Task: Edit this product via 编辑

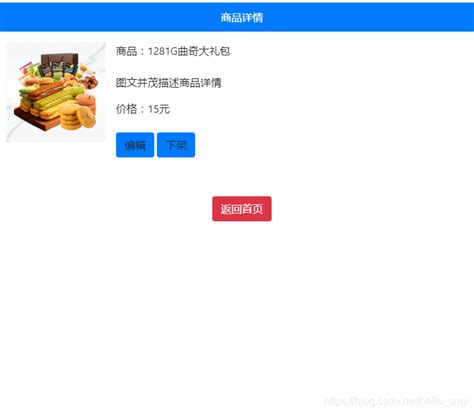Action: 135,145
